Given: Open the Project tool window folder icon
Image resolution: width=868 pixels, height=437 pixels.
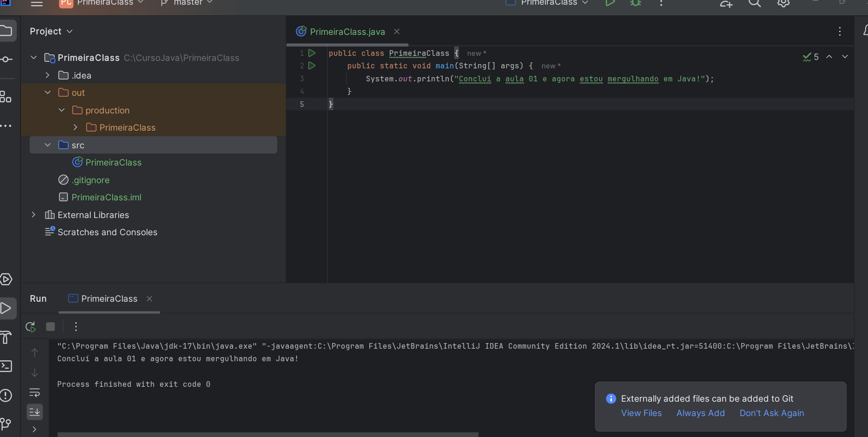Looking at the screenshot, I should tap(6, 31).
